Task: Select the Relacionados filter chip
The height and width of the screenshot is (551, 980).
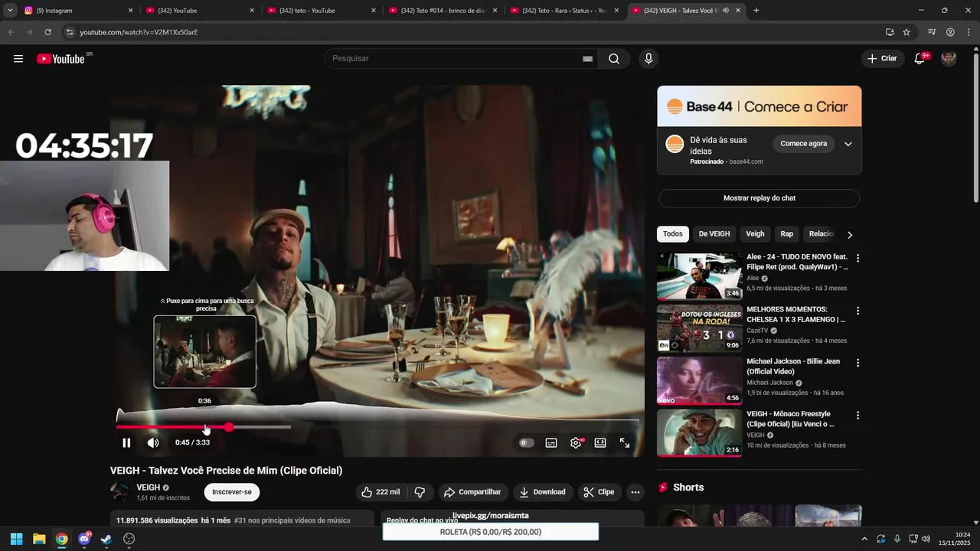Action: click(822, 234)
